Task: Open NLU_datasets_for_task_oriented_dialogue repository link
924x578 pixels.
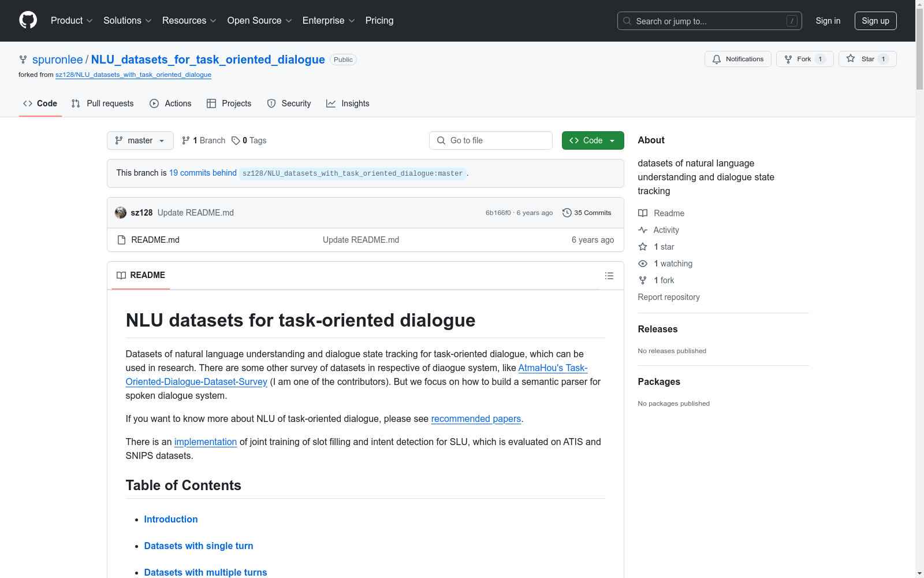Action: pyautogui.click(x=208, y=60)
